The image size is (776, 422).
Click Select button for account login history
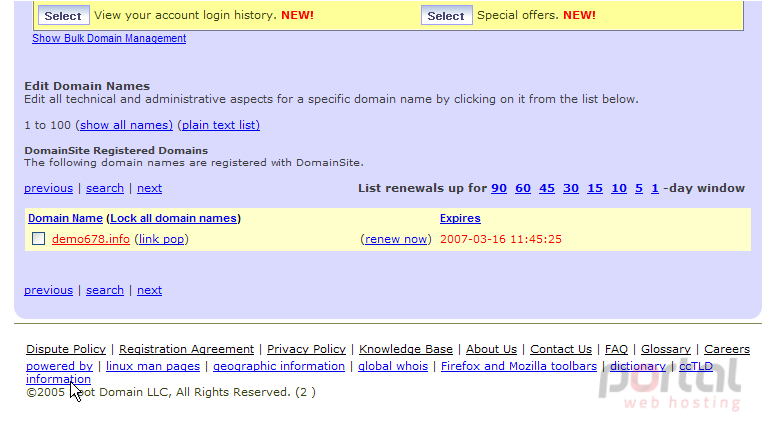coord(63,15)
